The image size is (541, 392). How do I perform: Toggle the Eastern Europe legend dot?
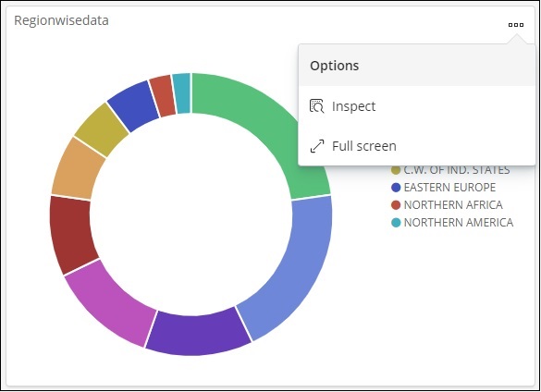396,188
